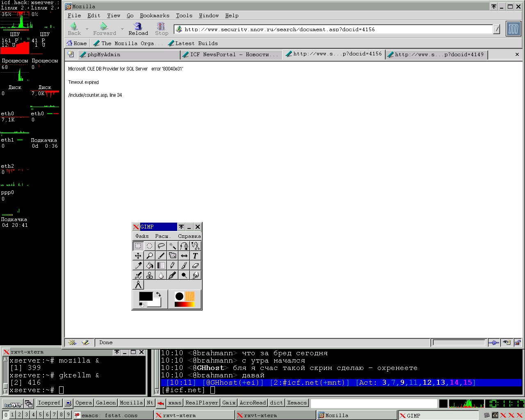Close the current Mozilla tab with X
The image size is (525, 420).
click(x=517, y=55)
